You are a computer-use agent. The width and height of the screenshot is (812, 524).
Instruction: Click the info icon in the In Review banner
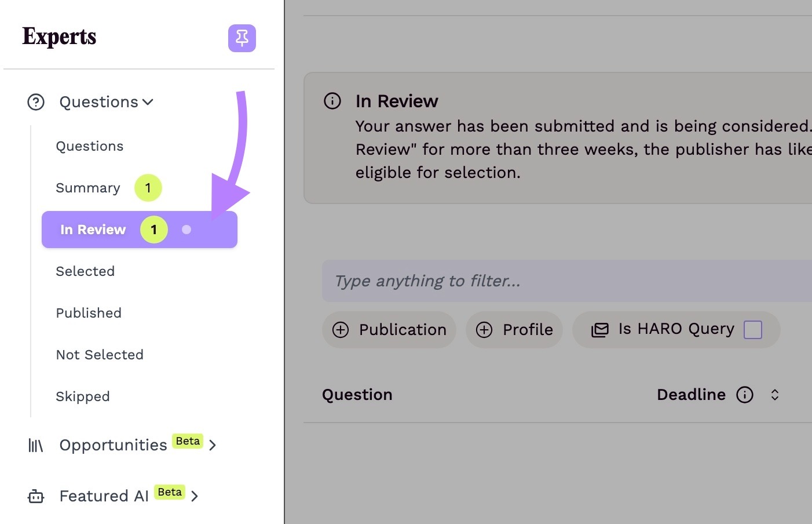pyautogui.click(x=332, y=100)
